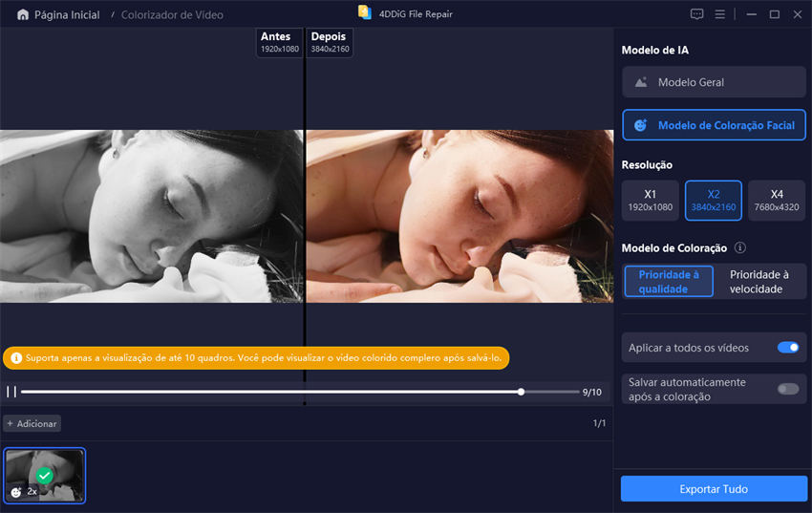Viewport: 812px width, 513px height.
Task: Select Modelo de Coloração Facial
Action: click(714, 125)
